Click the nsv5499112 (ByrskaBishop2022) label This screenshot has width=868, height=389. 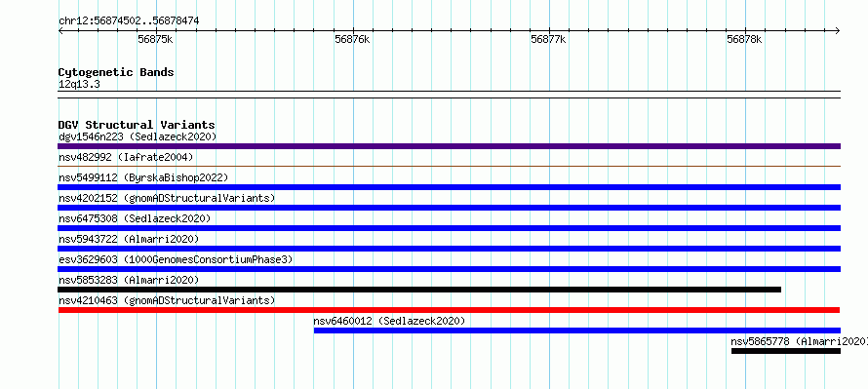143,177
